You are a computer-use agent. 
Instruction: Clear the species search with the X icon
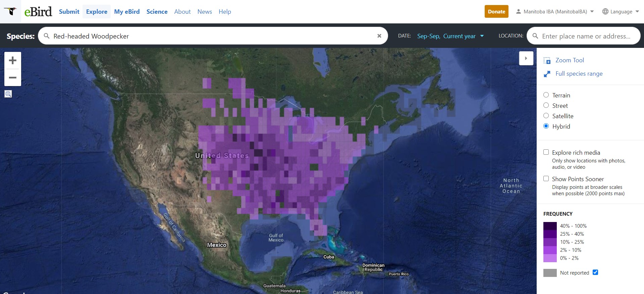click(379, 36)
